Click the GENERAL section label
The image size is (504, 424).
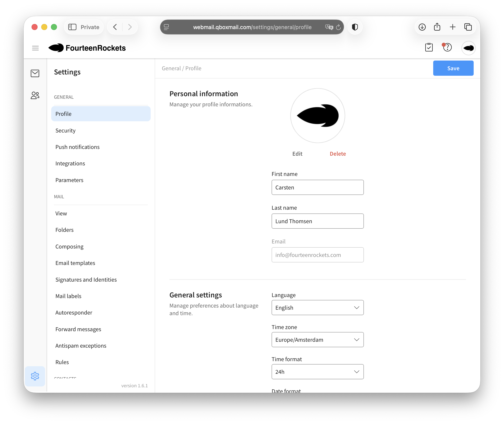coord(64,97)
